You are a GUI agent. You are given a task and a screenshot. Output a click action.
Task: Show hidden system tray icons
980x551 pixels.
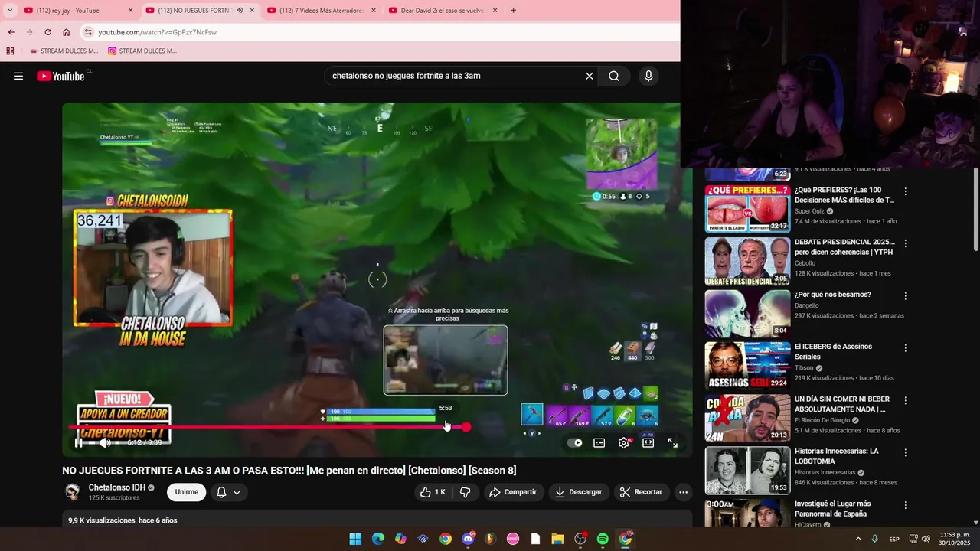pos(857,539)
